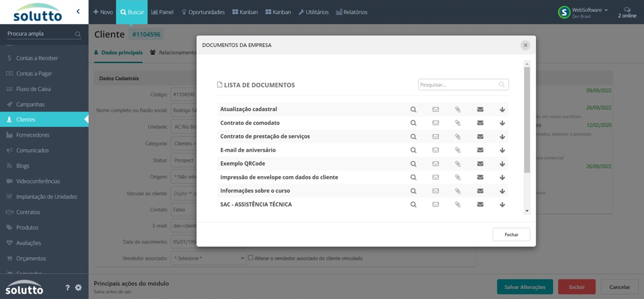Click the Fechar button
The image size is (644, 299).
(x=511, y=234)
